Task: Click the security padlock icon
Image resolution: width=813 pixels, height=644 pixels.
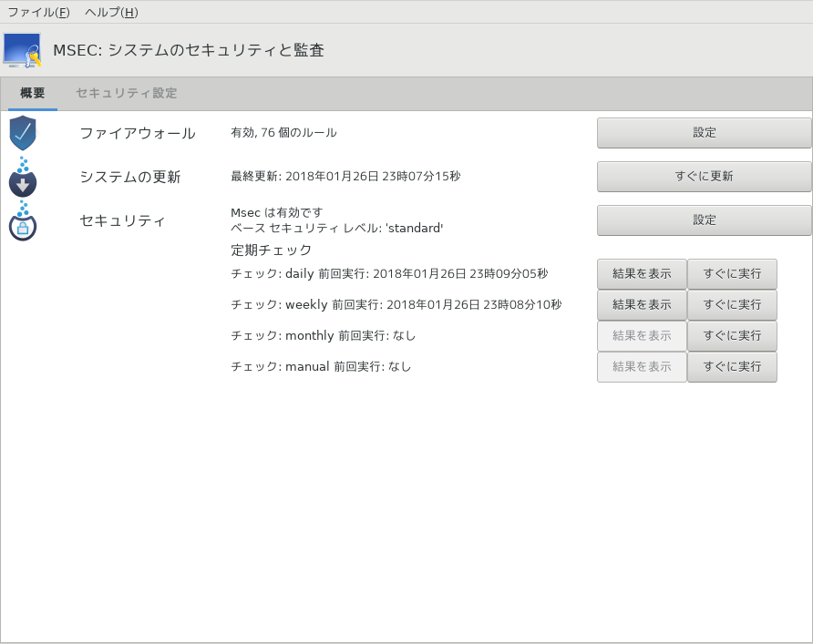Action: pyautogui.click(x=23, y=220)
